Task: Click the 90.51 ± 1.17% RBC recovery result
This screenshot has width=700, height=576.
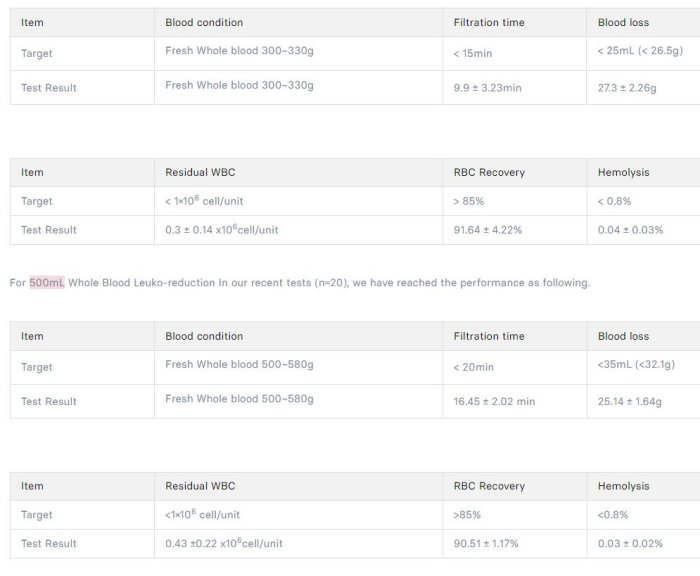Action: [x=485, y=544]
